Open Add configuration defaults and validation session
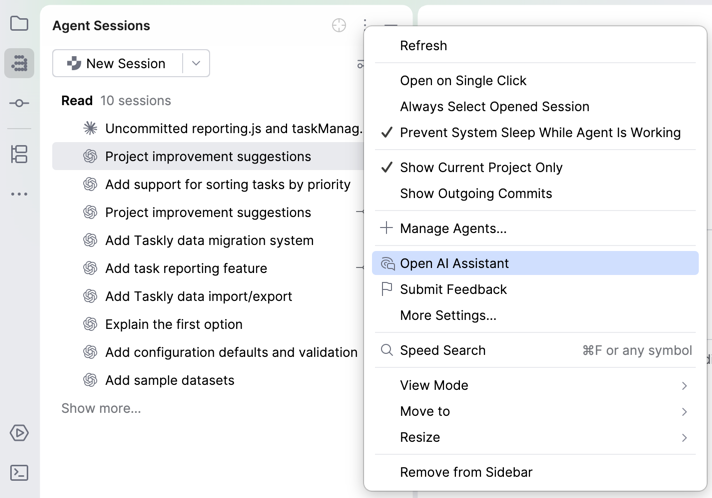Screen dimensions: 712x498 pos(208,352)
